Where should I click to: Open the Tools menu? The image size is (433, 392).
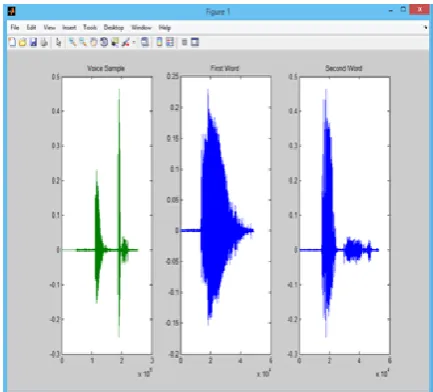tap(90, 27)
